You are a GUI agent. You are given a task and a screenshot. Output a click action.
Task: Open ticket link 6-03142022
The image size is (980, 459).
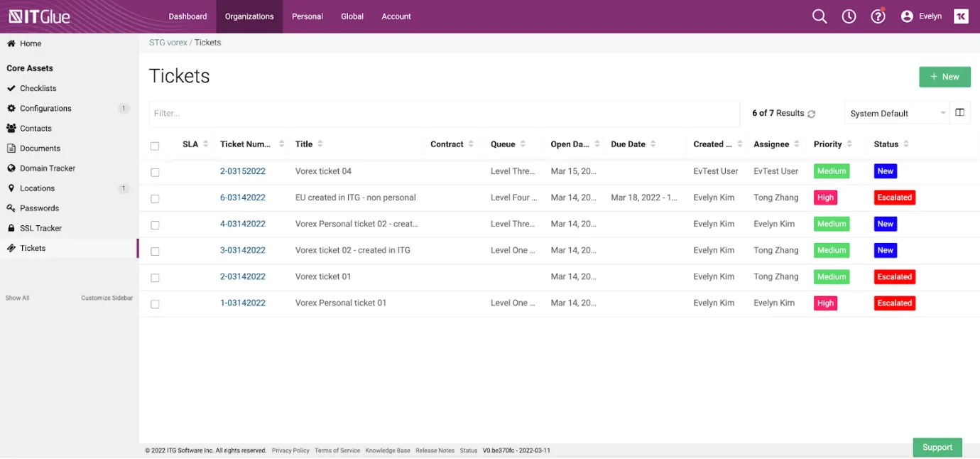[243, 198]
